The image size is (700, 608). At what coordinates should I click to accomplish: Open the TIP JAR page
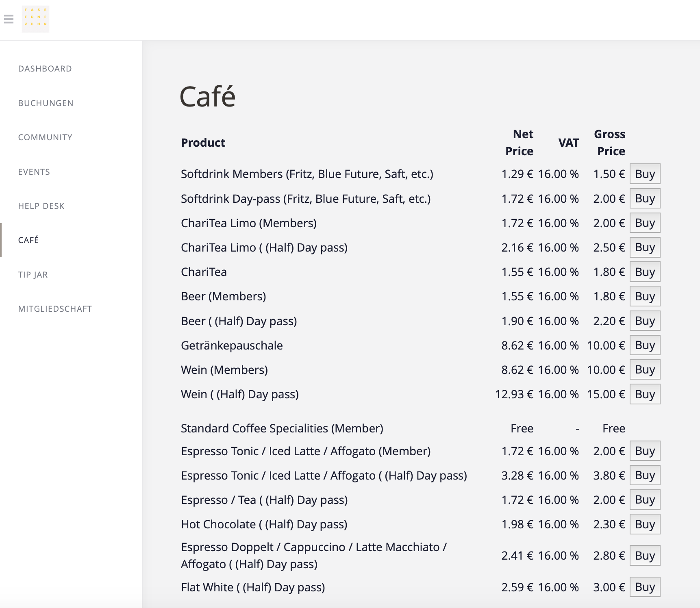tap(33, 274)
